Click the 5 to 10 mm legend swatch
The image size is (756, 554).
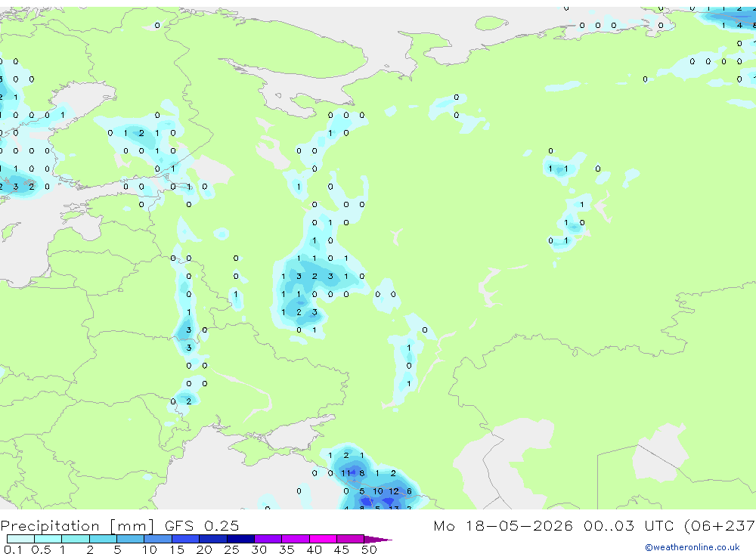[x=130, y=539]
